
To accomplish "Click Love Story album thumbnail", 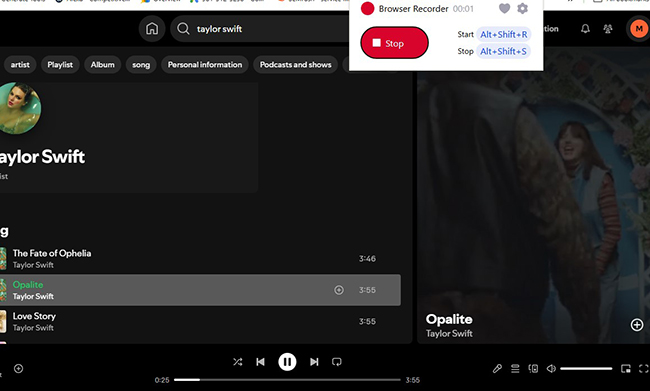I will pos(3,321).
